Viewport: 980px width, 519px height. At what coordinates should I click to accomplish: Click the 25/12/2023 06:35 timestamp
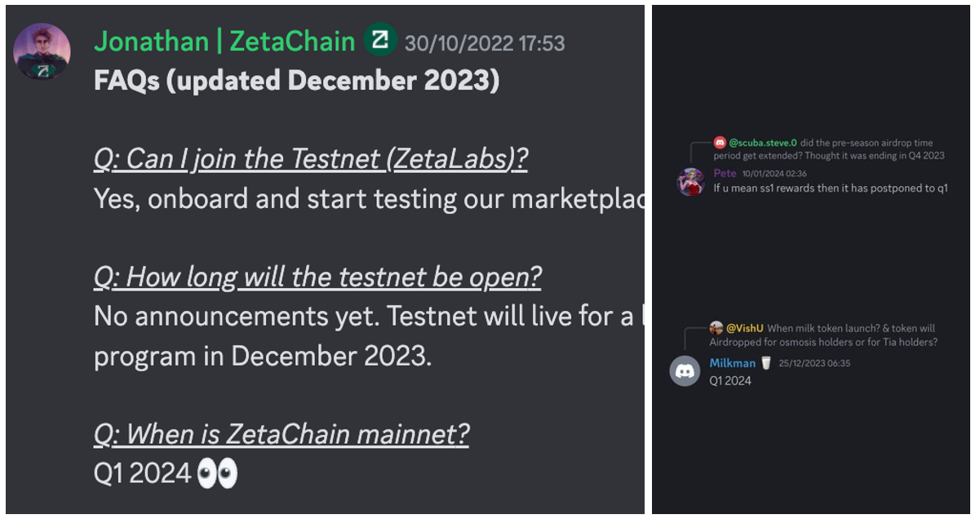pyautogui.click(x=814, y=363)
